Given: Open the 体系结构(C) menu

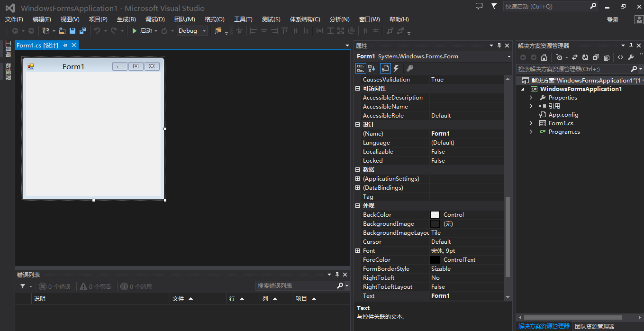Looking at the screenshot, I should (305, 19).
